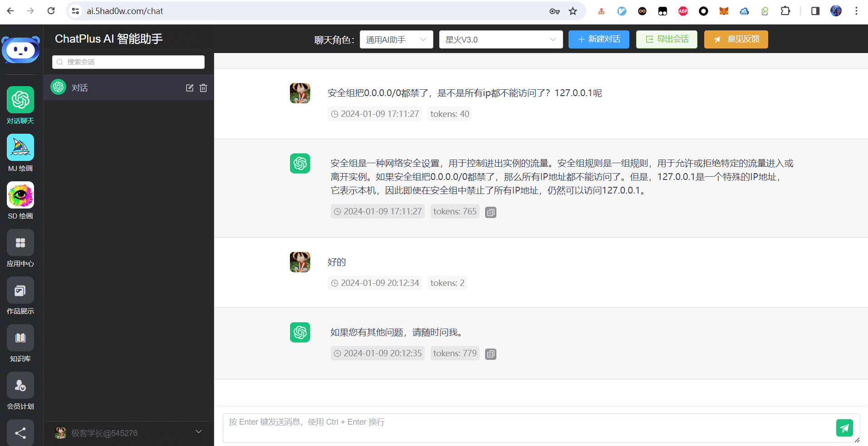The height and width of the screenshot is (446, 868).
Task: Open the 会员计划 membership icon
Action: pyautogui.click(x=20, y=385)
